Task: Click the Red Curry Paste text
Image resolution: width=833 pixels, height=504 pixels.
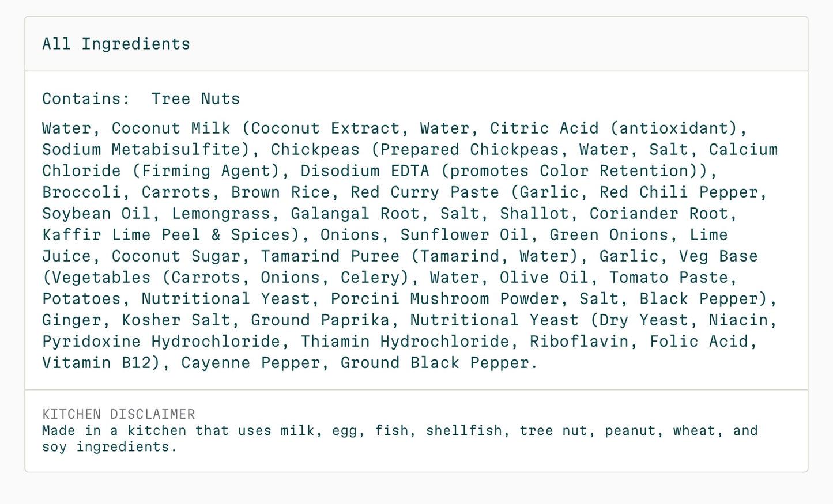Action: click(x=425, y=192)
